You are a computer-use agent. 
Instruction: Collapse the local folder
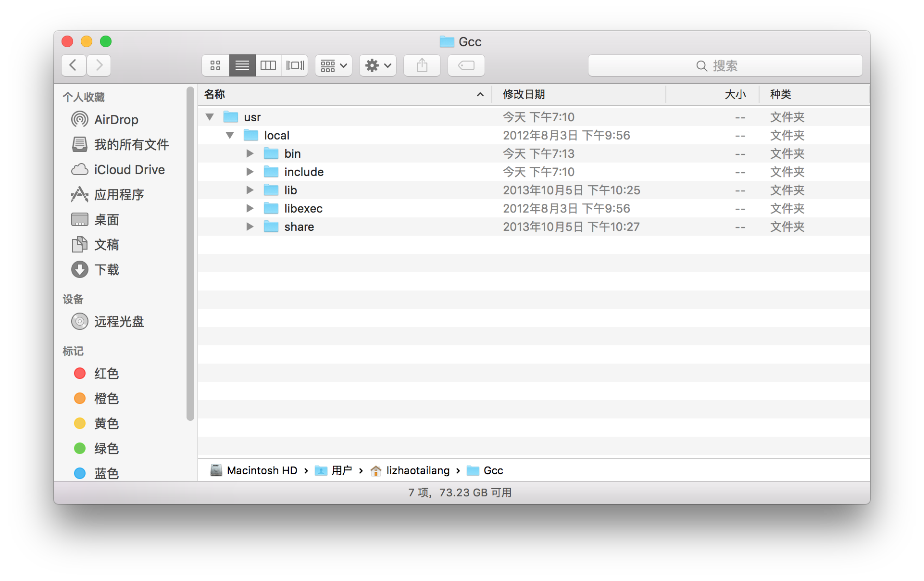230,135
